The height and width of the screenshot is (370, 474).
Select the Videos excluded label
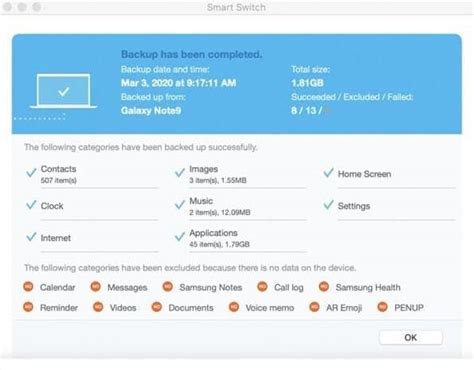[123, 308]
